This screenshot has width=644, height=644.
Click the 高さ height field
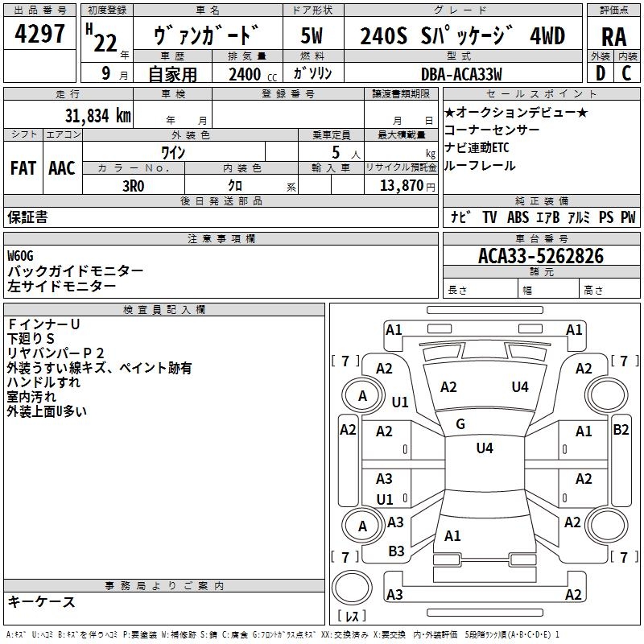point(609,290)
